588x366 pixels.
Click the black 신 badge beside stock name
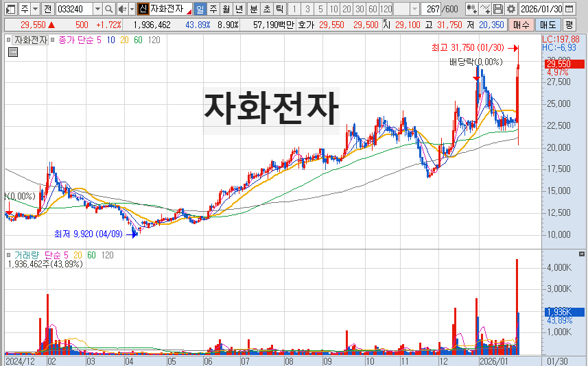click(x=143, y=9)
